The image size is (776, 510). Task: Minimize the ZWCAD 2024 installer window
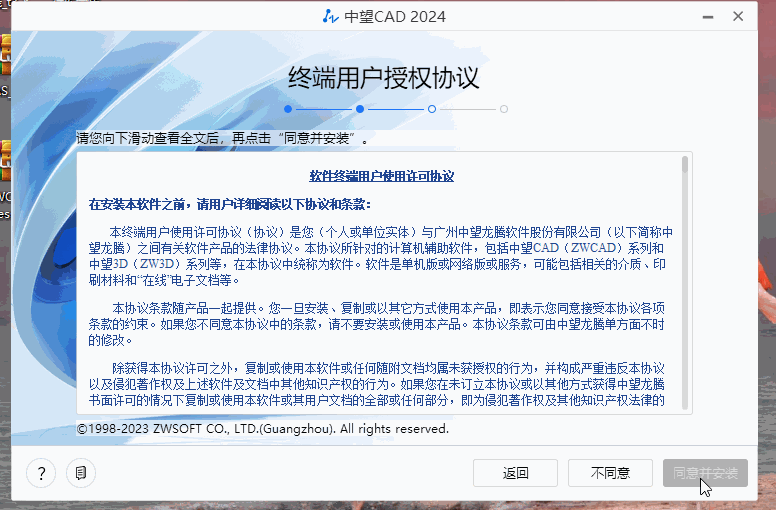[x=708, y=17]
